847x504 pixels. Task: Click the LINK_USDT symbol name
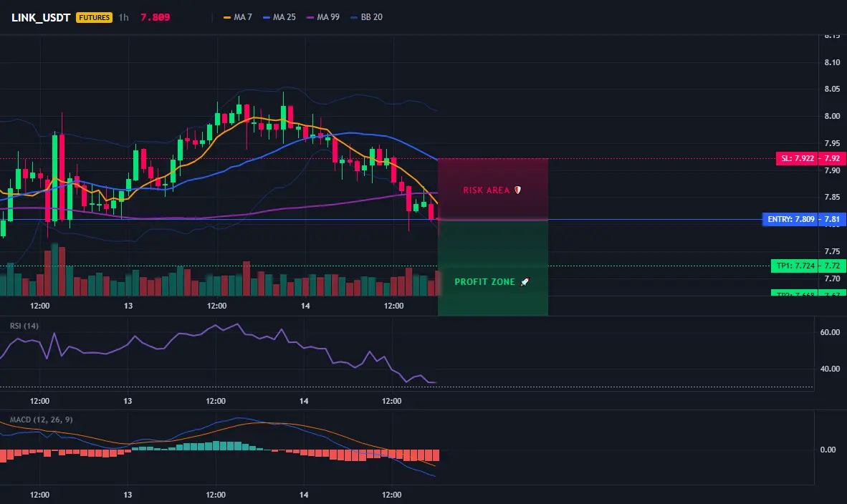click(41, 17)
